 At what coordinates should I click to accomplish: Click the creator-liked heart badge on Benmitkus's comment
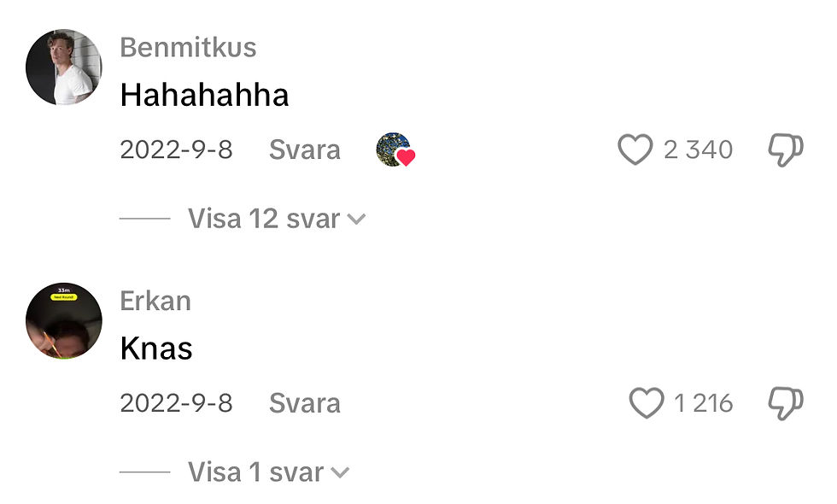click(393, 150)
